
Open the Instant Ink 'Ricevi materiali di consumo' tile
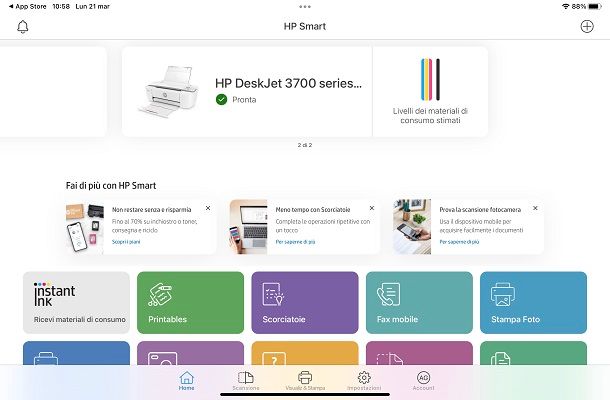(76, 302)
